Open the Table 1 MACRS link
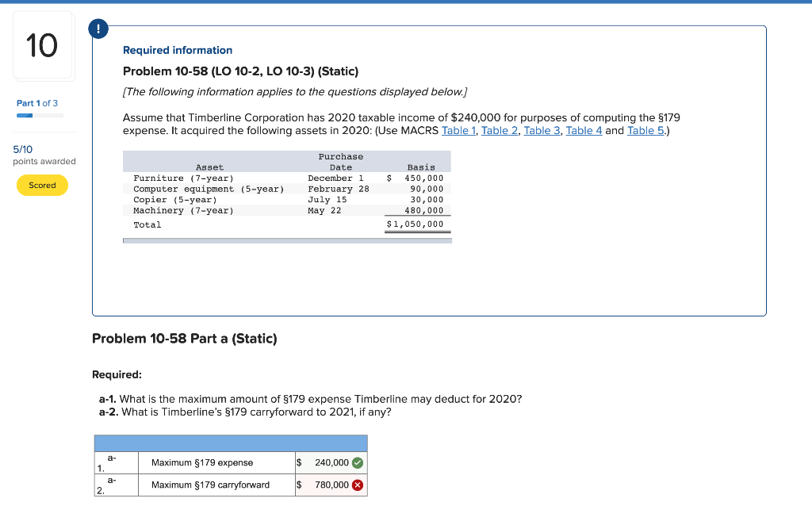 click(x=458, y=130)
